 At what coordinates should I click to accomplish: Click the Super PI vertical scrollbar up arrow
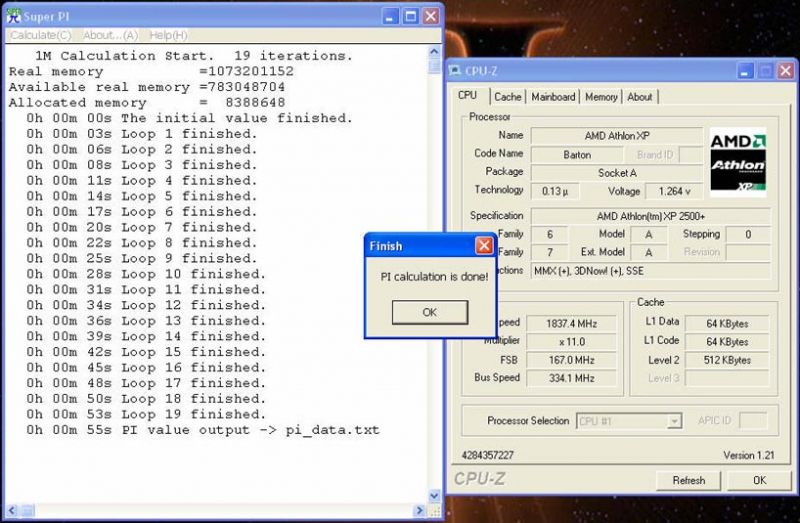tap(434, 52)
